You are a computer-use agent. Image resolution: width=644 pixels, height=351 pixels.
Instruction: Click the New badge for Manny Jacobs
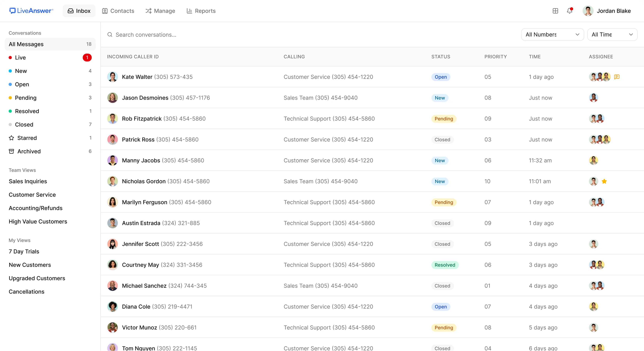pos(440,160)
